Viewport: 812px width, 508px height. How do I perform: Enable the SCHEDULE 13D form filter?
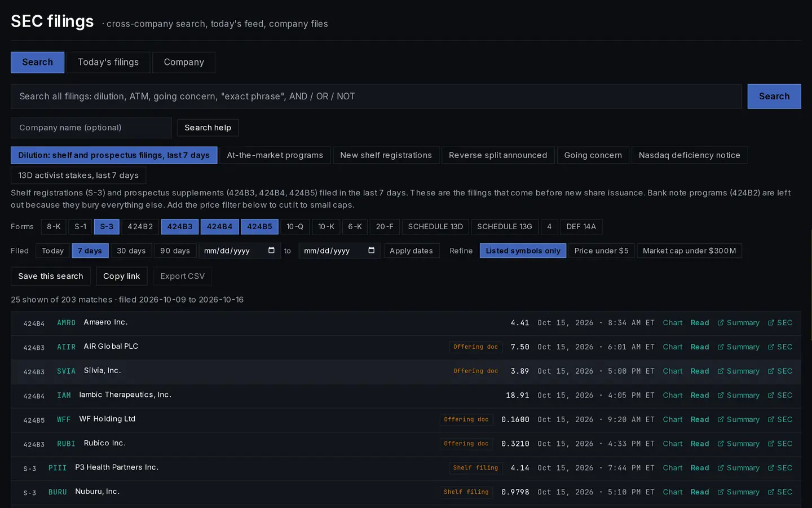[x=435, y=227]
